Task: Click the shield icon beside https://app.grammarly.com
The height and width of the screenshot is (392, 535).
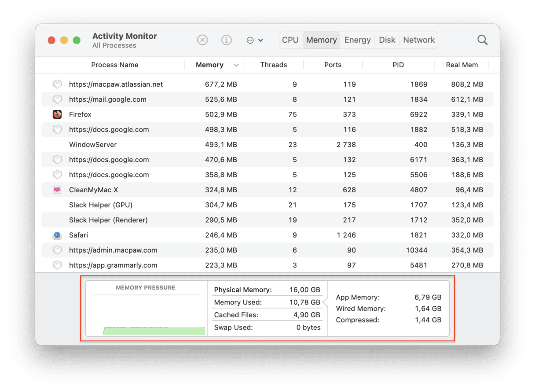Action: (57, 265)
